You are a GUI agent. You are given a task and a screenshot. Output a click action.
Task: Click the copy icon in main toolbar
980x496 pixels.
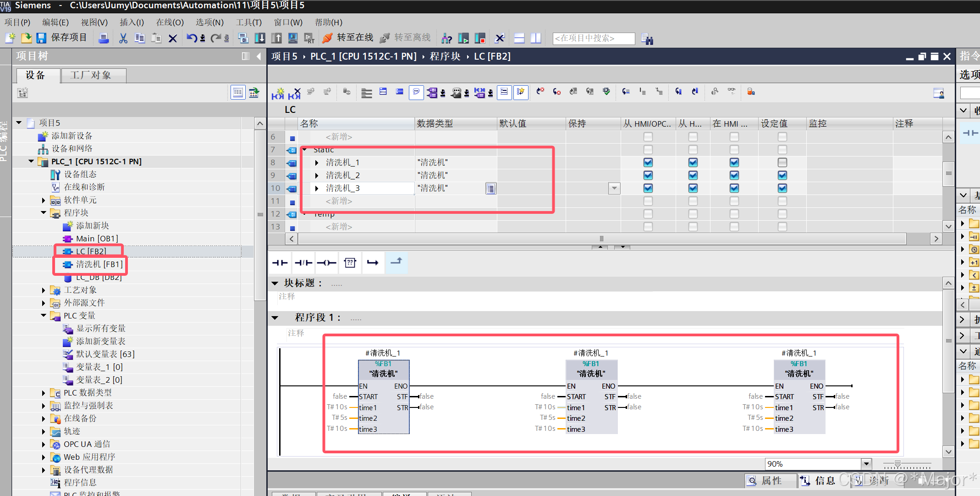[139, 39]
